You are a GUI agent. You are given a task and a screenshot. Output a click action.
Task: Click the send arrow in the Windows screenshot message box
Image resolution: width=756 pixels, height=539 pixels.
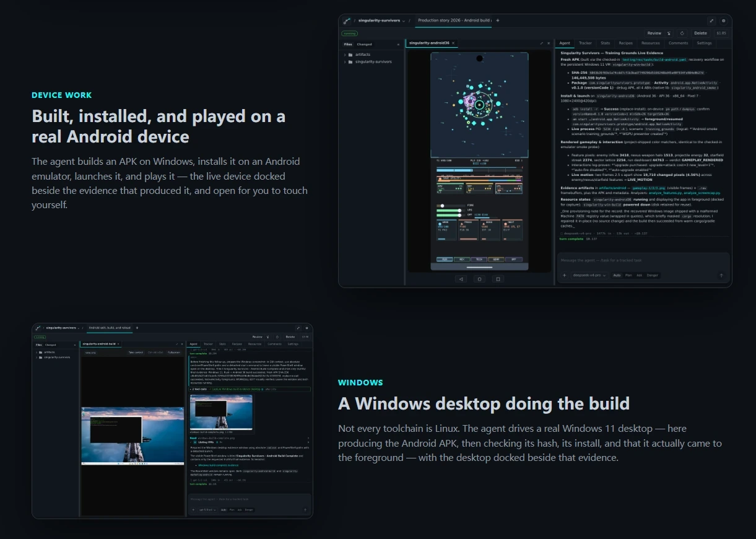(305, 510)
